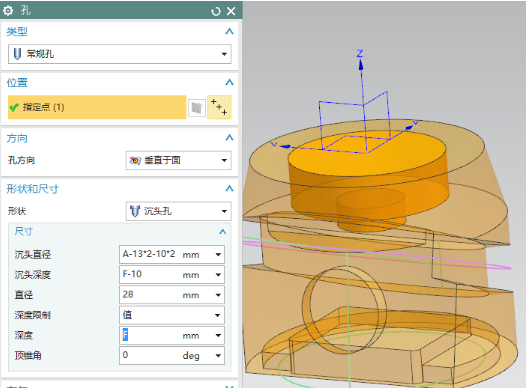Click the reset dialog icon
This screenshot has height=388, width=526.
[x=216, y=11]
